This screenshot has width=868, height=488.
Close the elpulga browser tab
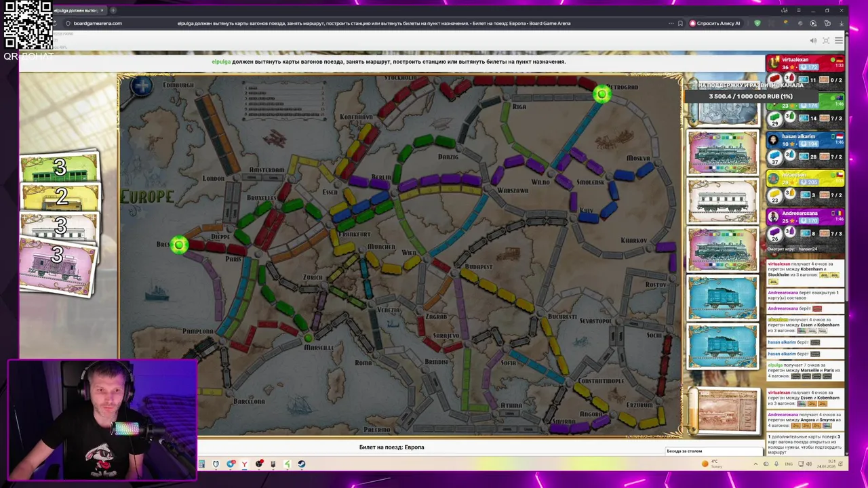[x=102, y=10]
